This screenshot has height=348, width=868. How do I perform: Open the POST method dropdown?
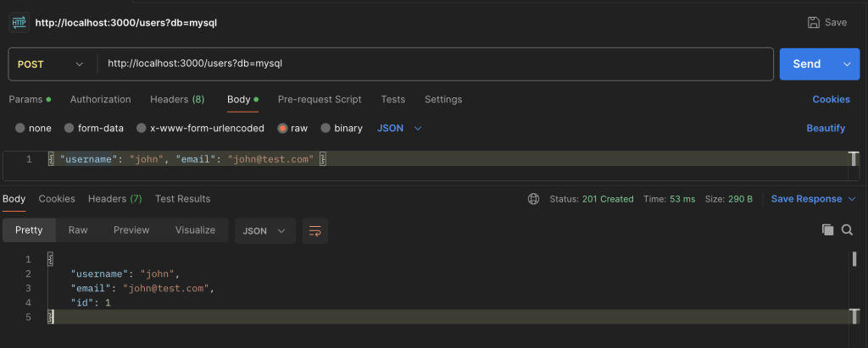point(51,64)
